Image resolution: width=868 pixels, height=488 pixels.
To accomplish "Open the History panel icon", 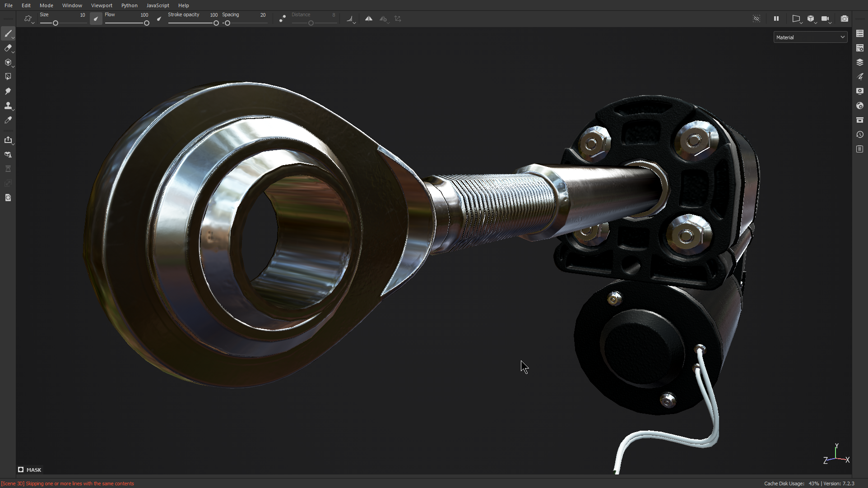I will (860, 134).
